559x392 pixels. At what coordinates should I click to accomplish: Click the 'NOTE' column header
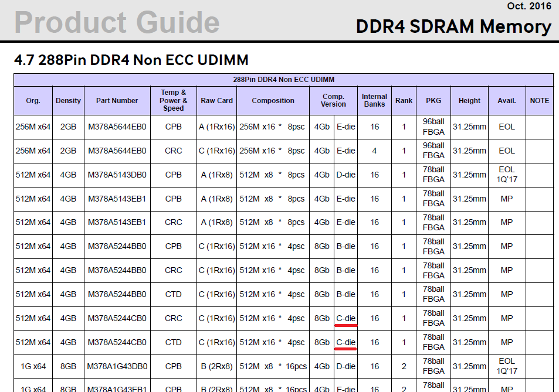click(540, 100)
